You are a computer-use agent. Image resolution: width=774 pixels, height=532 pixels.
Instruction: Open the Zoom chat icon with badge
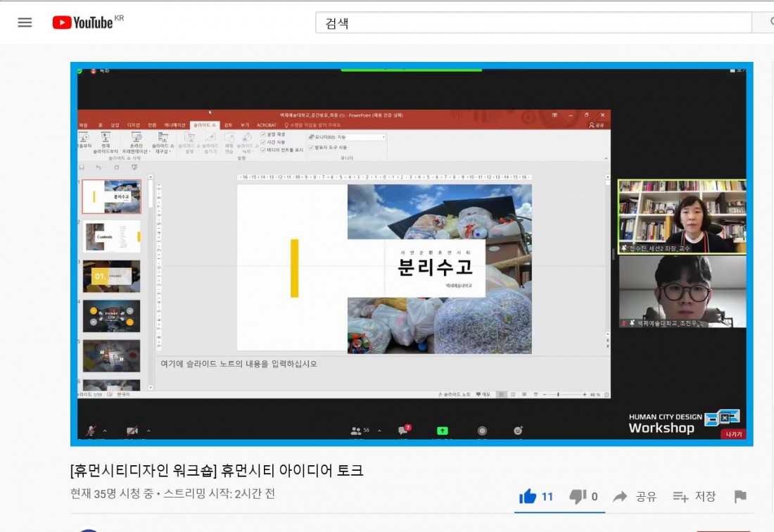point(403,431)
